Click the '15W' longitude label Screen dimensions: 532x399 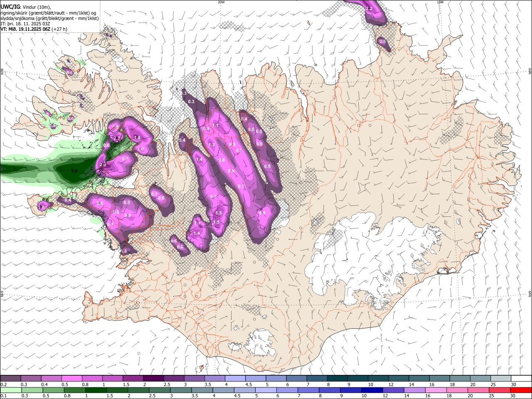(x=440, y=2)
